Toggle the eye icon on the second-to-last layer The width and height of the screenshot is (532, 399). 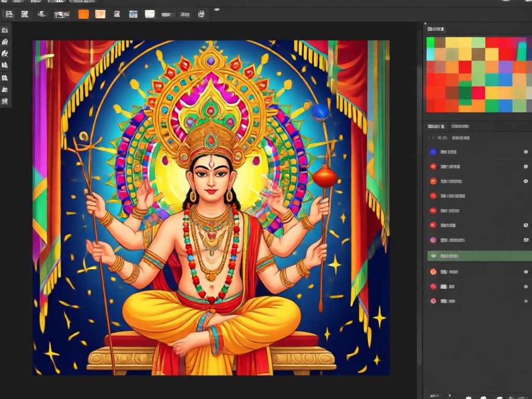[x=526, y=287]
